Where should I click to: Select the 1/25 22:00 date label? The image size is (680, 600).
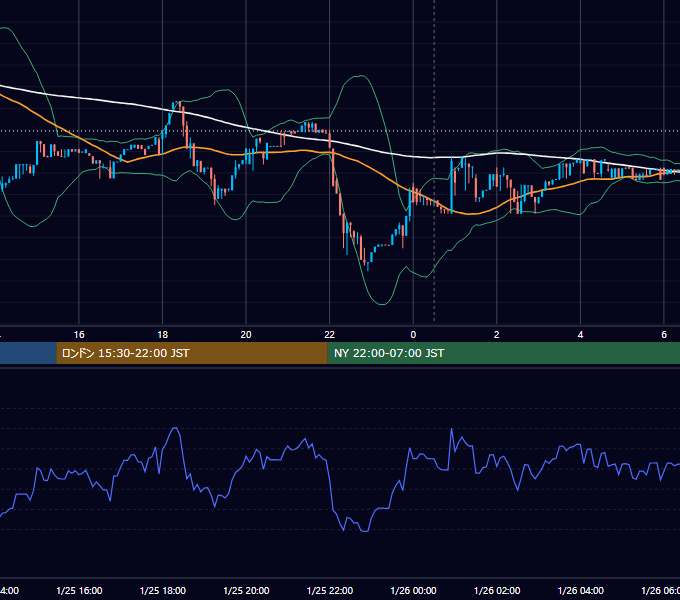[x=330, y=590]
